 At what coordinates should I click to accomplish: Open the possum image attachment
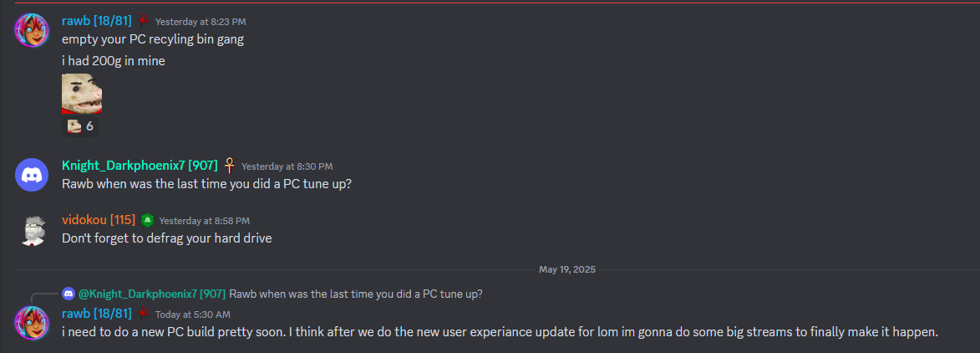click(82, 94)
